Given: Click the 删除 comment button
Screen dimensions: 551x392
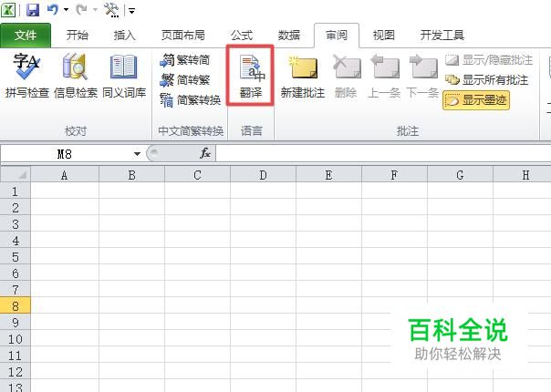Looking at the screenshot, I should pos(346,76).
